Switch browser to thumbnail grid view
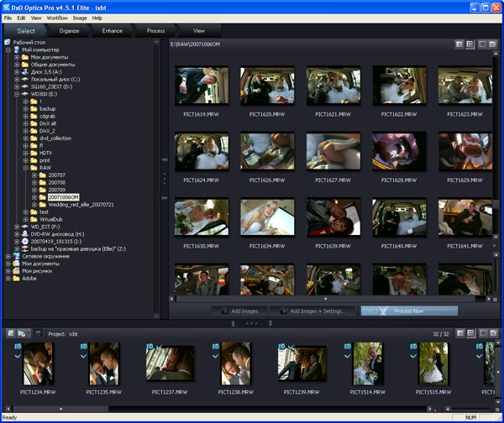 point(470,44)
